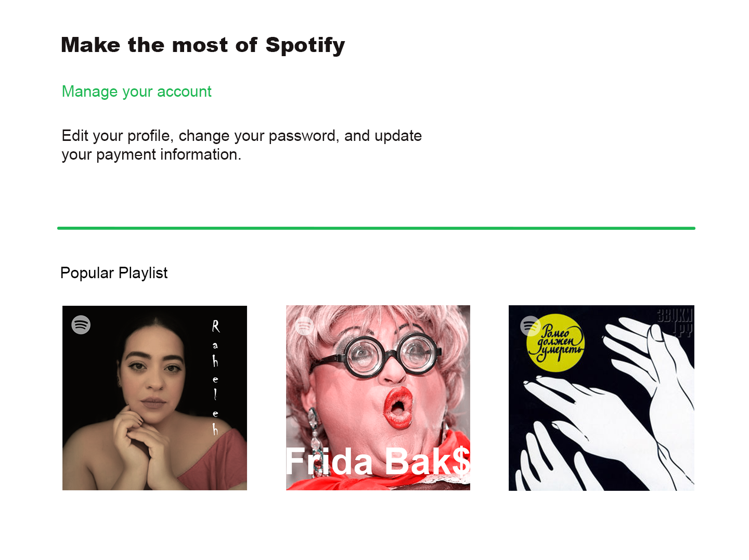Open the white hands playlist cover

[x=601, y=398]
